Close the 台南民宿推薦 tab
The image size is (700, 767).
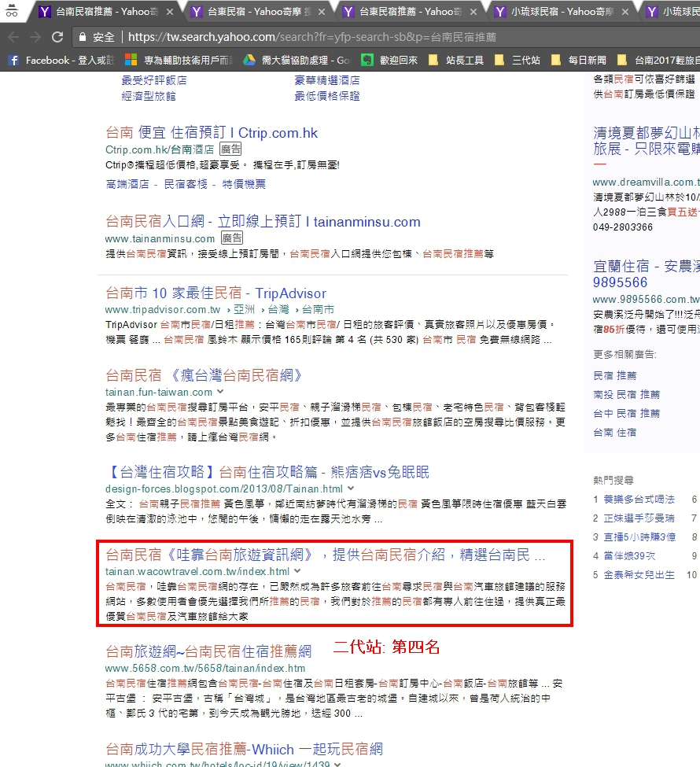tap(170, 12)
